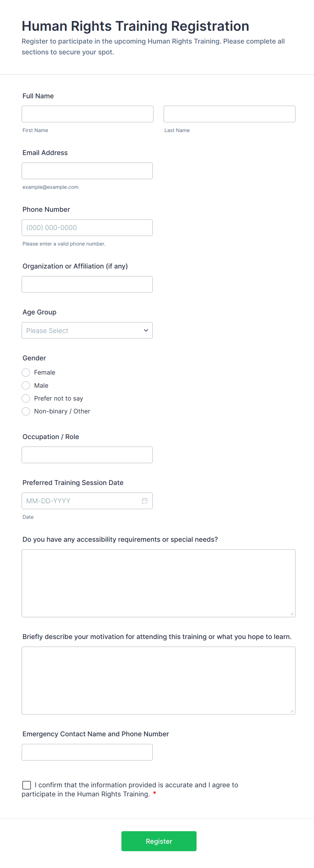Select the Male gender option

click(26, 385)
